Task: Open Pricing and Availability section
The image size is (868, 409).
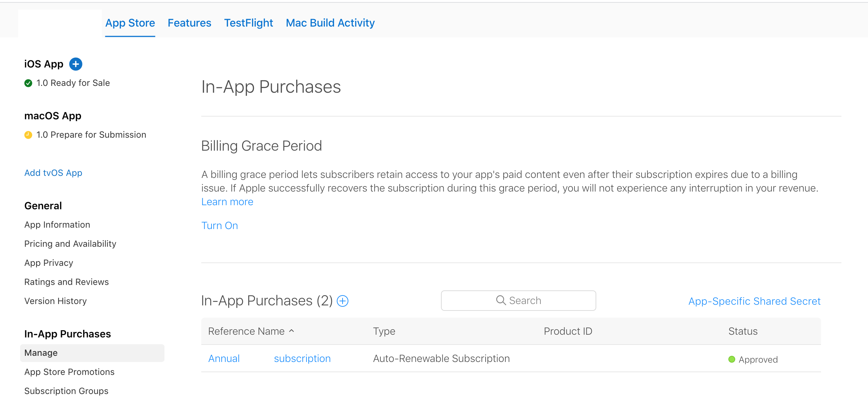Action: (x=70, y=244)
